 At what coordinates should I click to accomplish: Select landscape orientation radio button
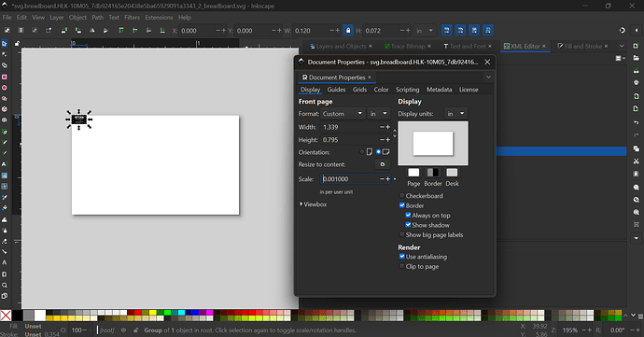point(378,151)
